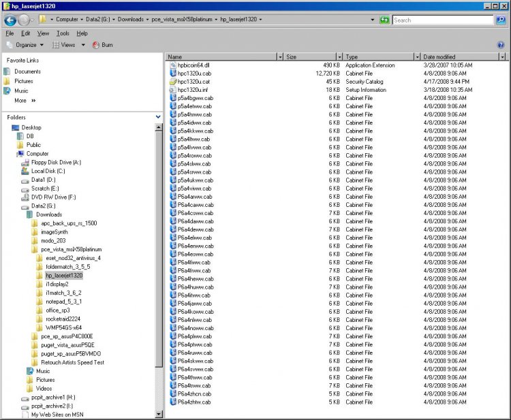This screenshot has width=511, height=420.
Task: Click pce_vista_msiX58platinum breadcrumb segment
Action: tap(182, 20)
